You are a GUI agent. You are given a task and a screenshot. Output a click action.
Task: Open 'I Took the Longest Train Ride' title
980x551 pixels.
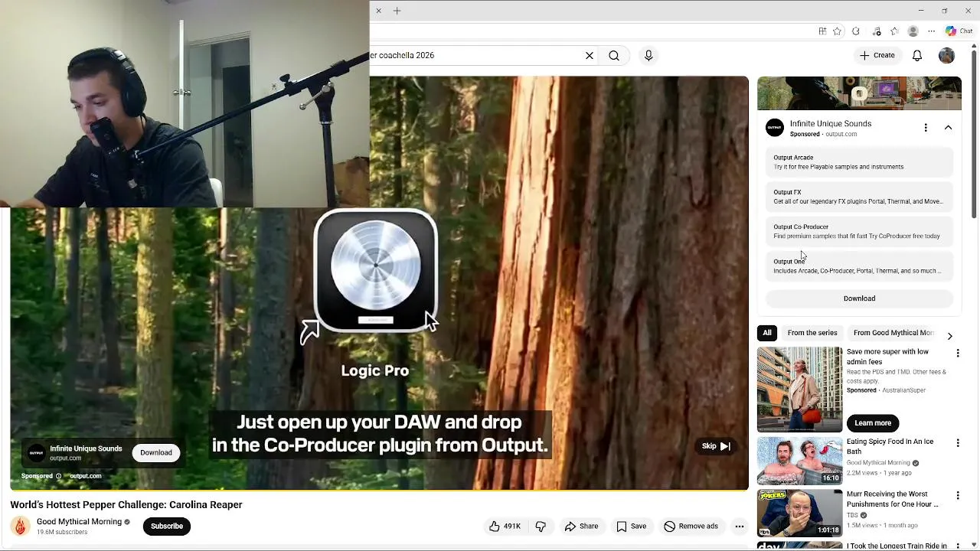[x=897, y=546]
